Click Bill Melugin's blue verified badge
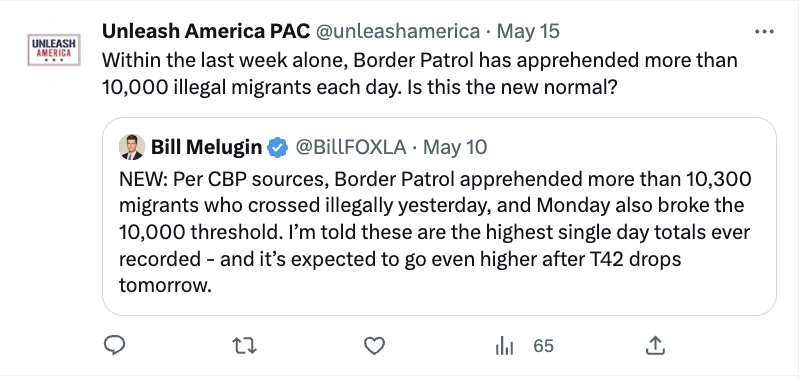Viewport: 800px width, 380px height. (278, 147)
